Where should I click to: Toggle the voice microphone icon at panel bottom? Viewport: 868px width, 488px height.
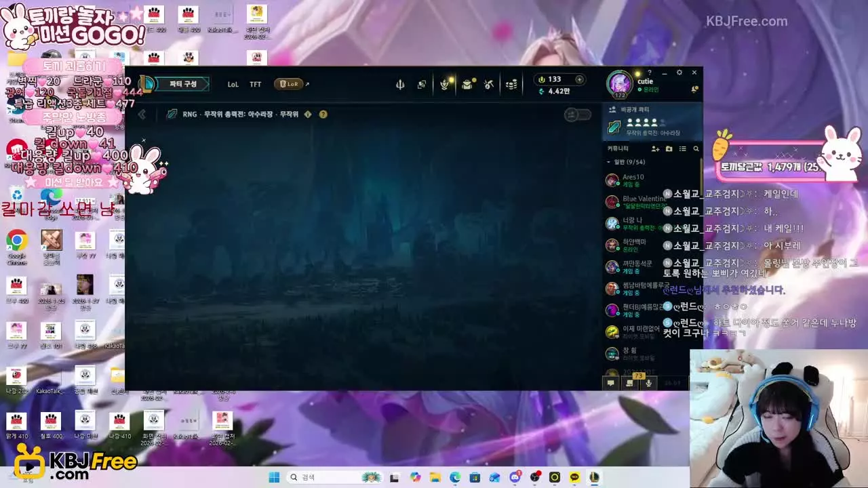(x=649, y=383)
